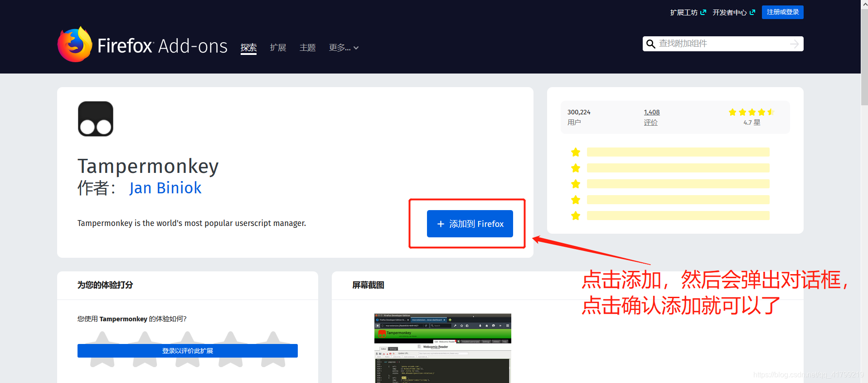Click the 为您的体验打分 heading
Image resolution: width=868 pixels, height=383 pixels.
coord(105,285)
